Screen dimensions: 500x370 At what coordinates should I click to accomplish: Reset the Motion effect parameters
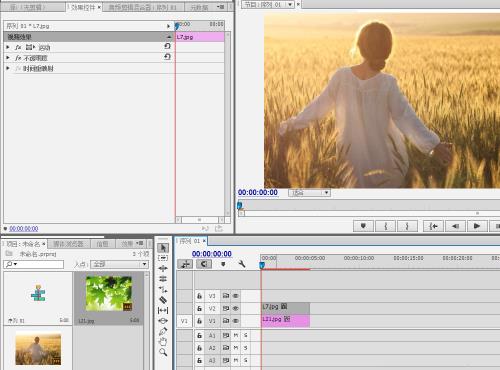pyautogui.click(x=167, y=46)
